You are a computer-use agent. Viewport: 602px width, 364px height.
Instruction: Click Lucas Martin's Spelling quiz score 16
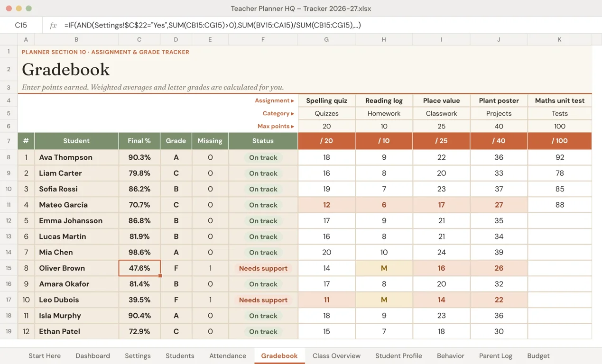326,237
